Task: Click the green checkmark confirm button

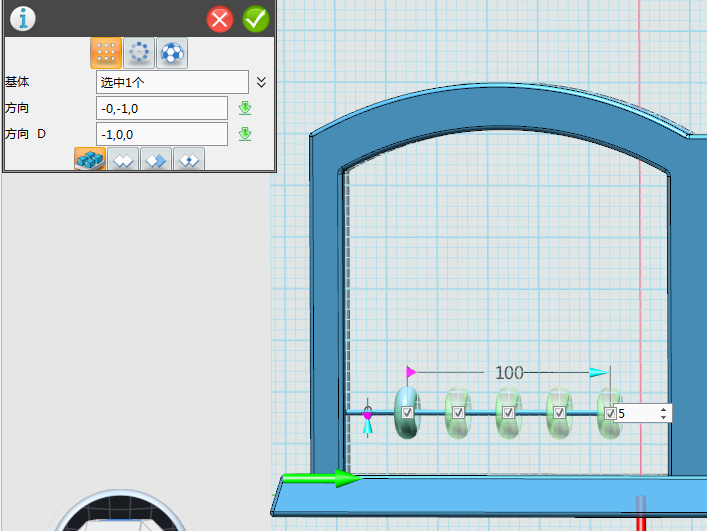Action: pos(255,19)
